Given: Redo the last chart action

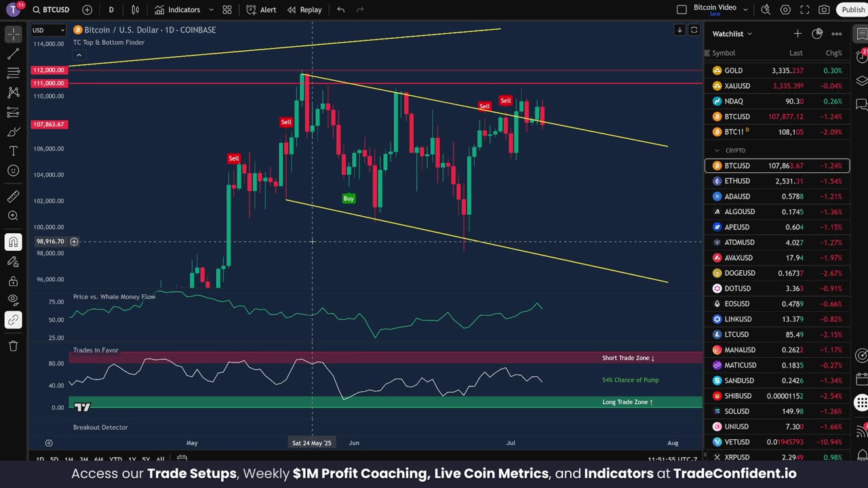Looking at the screenshot, I should click(360, 9).
